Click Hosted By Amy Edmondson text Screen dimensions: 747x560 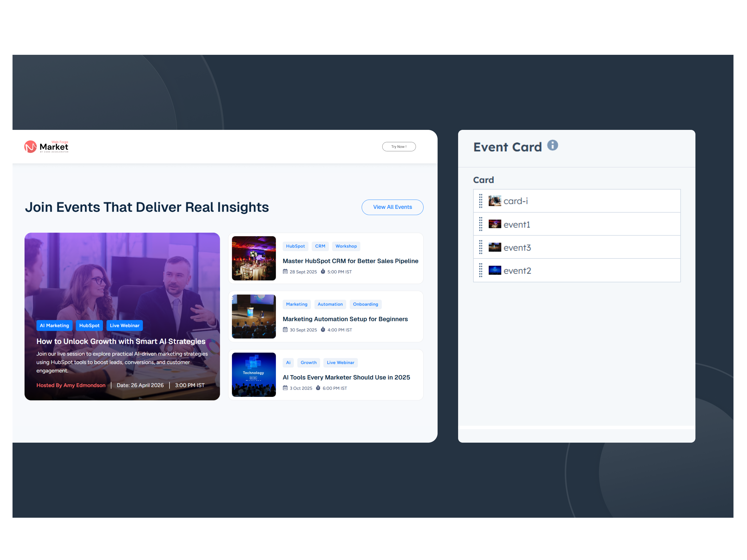tap(71, 385)
